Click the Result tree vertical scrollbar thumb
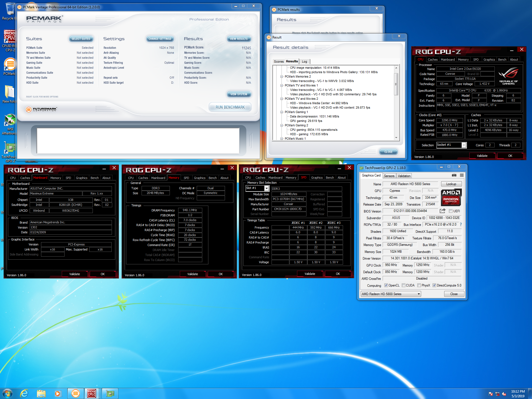Image resolution: width=532 pixels, height=399 pixels. [x=396, y=84]
